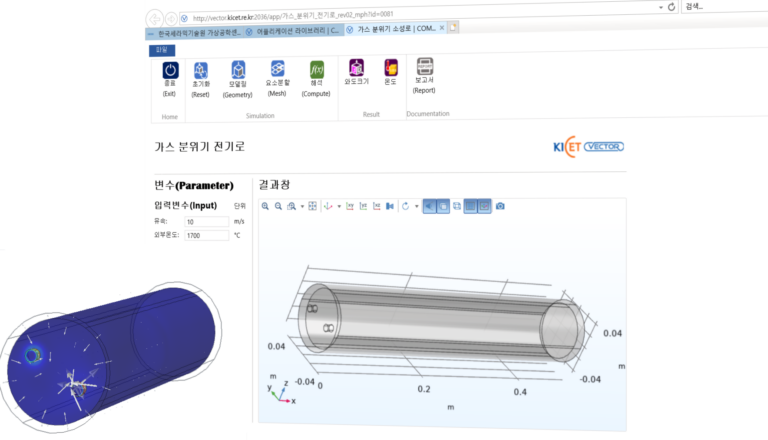The image size is (768, 440).
Task: Run the Mesh (요소분할) tool
Action: 277,71
